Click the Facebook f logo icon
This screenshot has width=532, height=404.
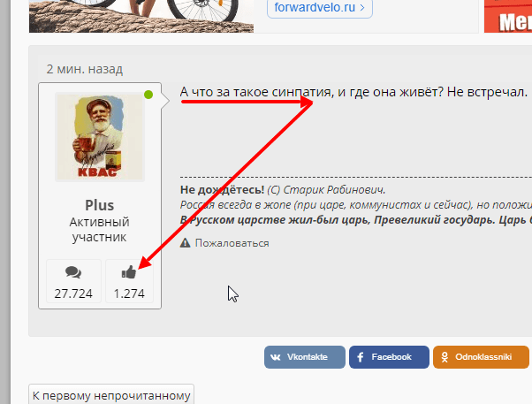361,357
